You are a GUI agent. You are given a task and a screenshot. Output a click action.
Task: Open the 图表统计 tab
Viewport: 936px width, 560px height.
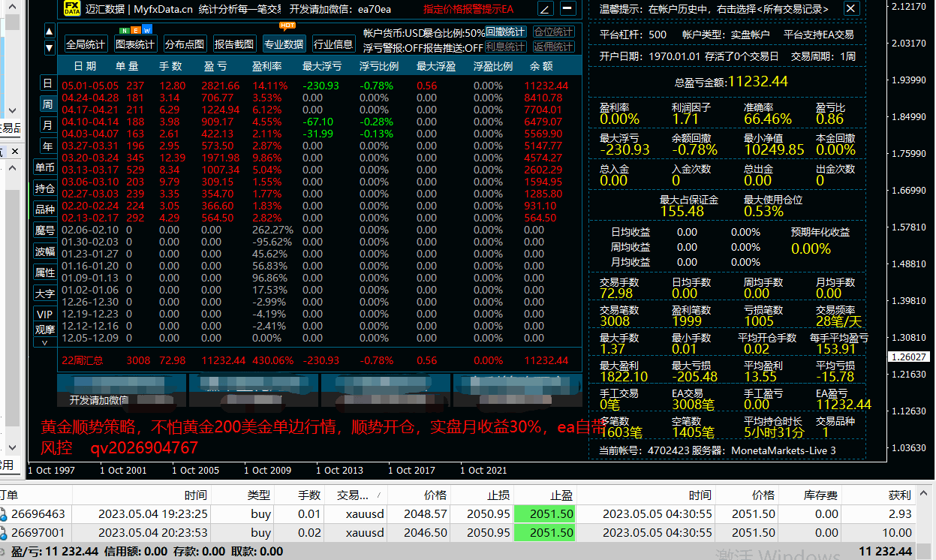tap(134, 44)
